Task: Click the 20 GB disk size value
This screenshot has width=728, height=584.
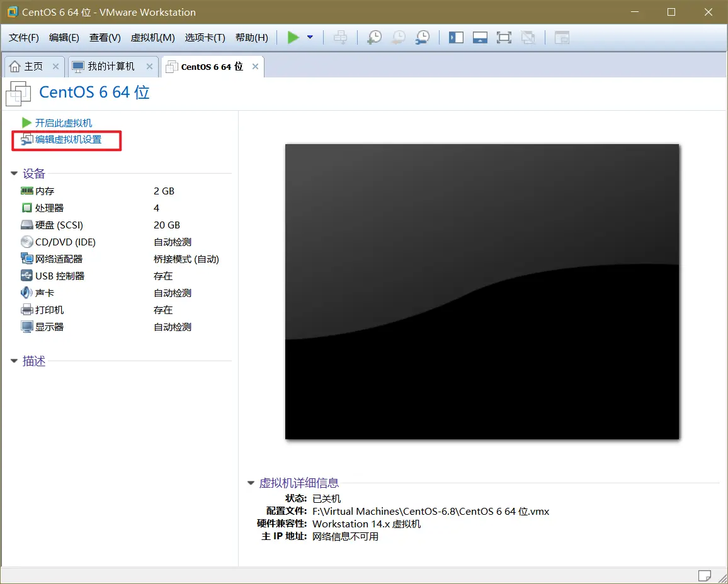Action: 167,225
